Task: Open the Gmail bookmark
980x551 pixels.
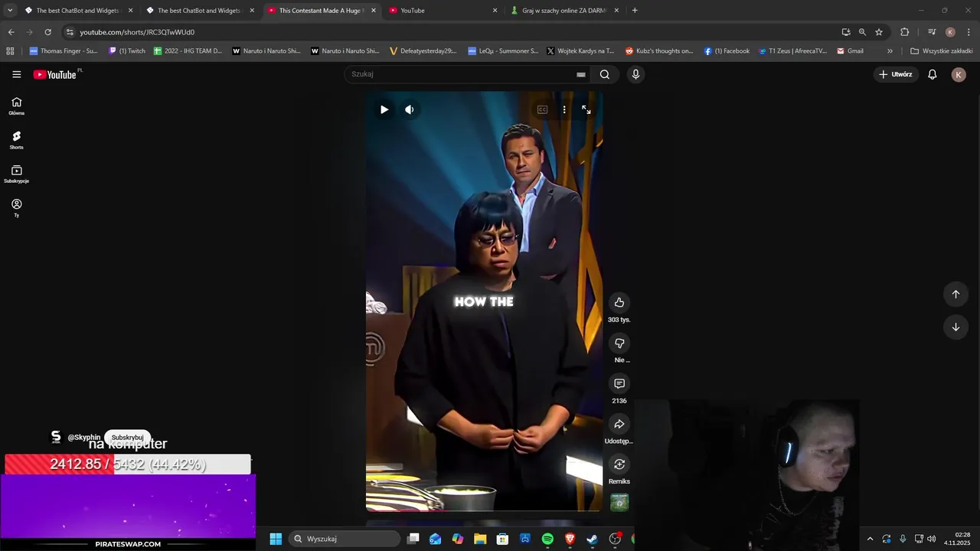Action: [850, 51]
